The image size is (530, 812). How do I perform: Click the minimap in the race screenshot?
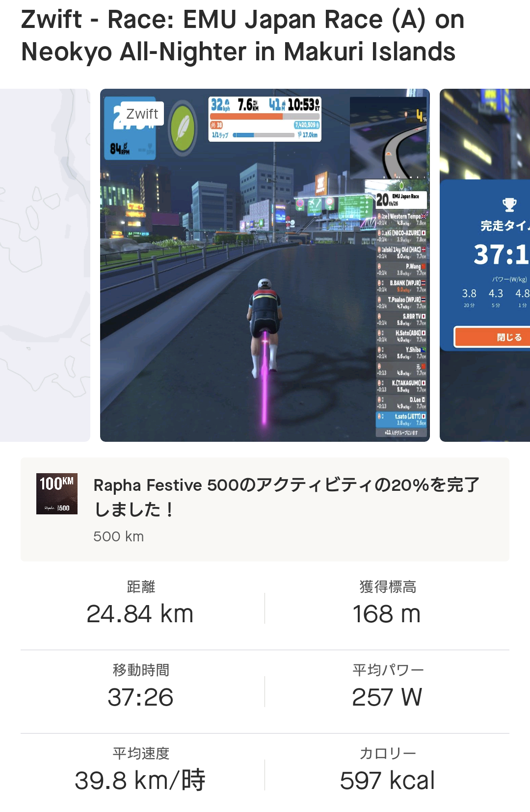(x=389, y=137)
